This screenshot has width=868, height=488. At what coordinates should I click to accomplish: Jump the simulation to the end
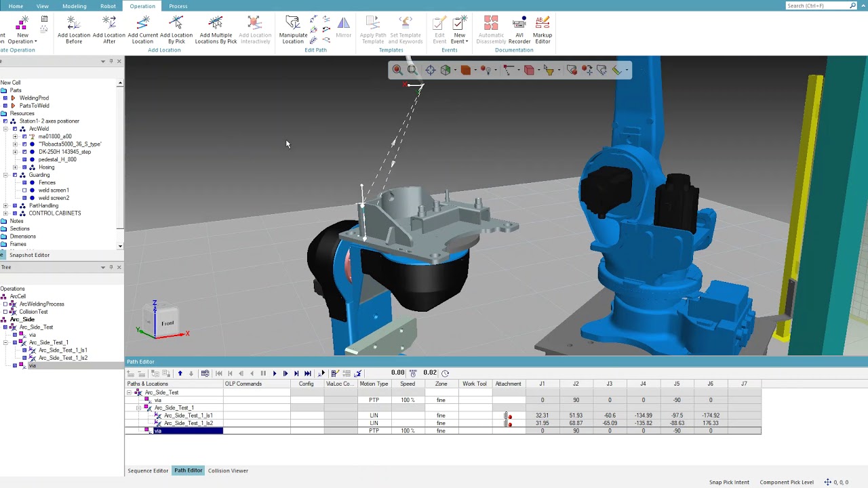point(308,373)
